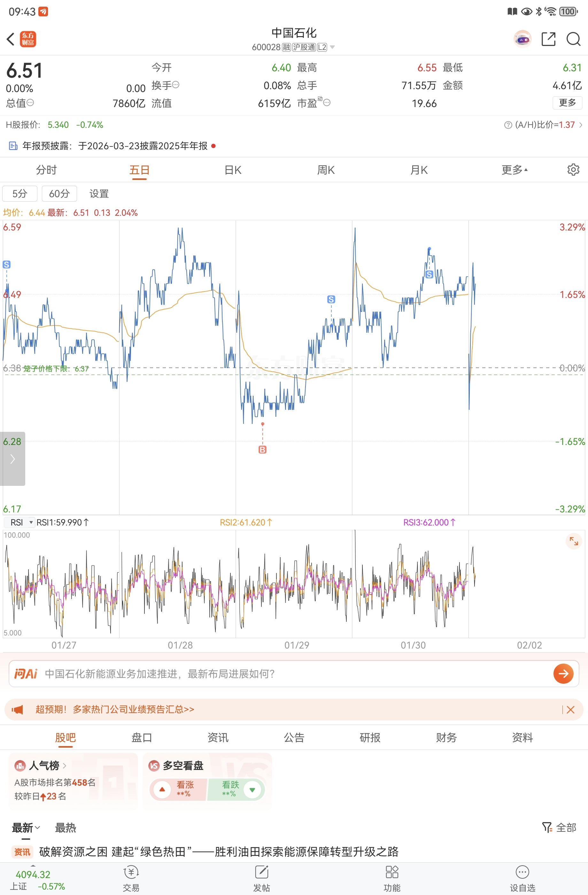
Task: Tap the 问AI question input field
Action: click(x=293, y=673)
